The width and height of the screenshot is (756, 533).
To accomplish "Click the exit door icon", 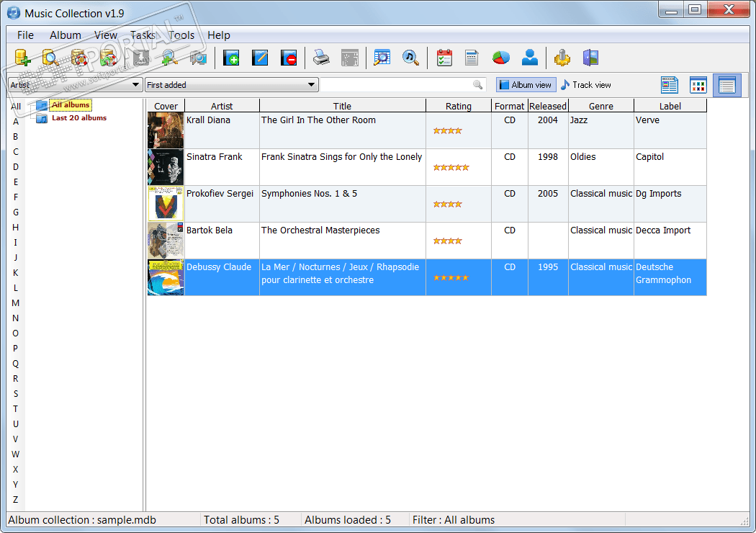I will [590, 58].
